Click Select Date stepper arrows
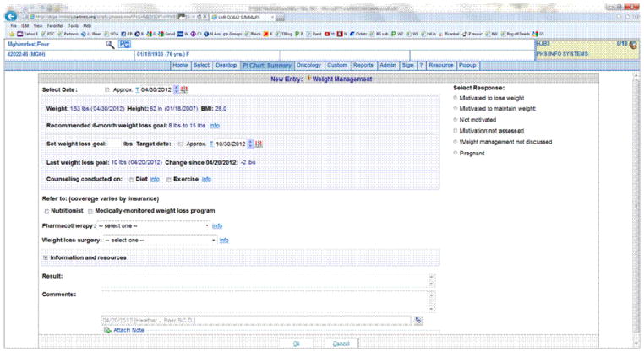Screen dimensions: 644x352 176,89
